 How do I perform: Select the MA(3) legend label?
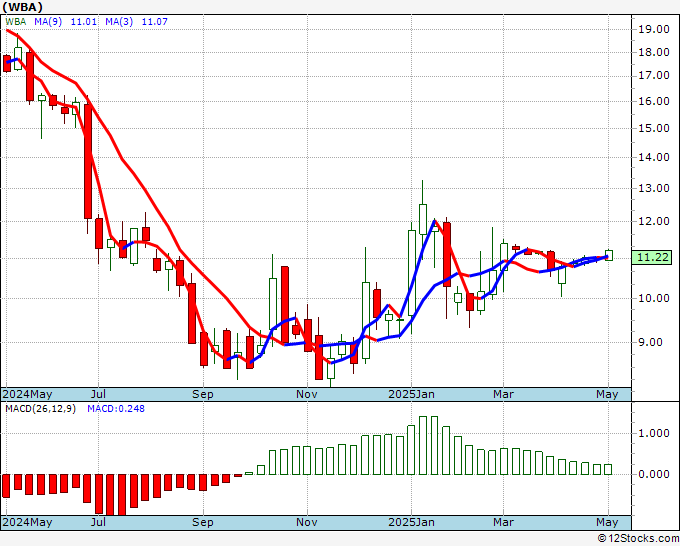point(119,22)
